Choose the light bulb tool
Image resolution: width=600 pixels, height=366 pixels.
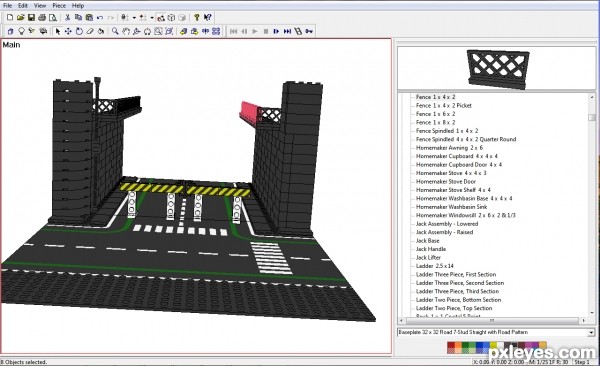[21, 31]
